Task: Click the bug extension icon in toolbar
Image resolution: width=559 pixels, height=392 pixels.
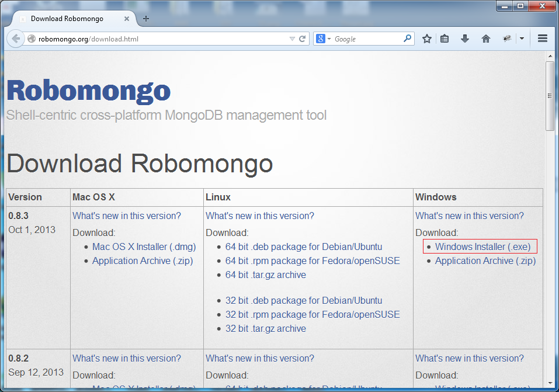Action: (507, 39)
